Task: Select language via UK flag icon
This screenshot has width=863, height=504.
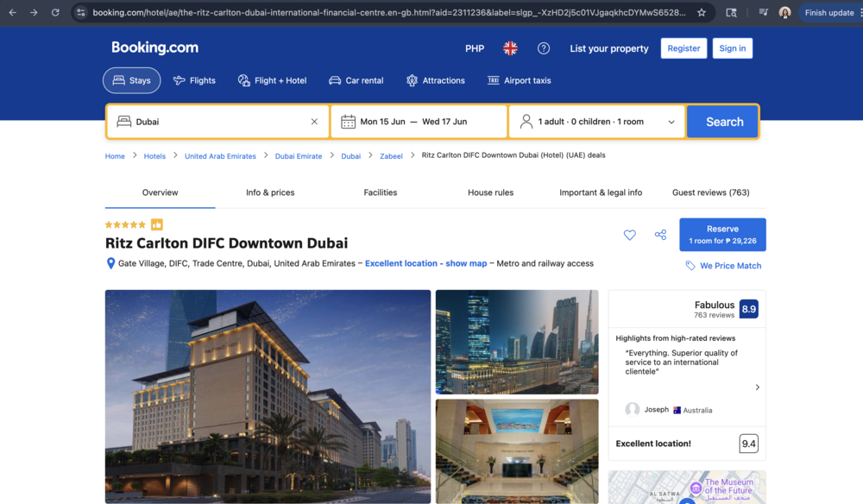Action: pyautogui.click(x=510, y=48)
